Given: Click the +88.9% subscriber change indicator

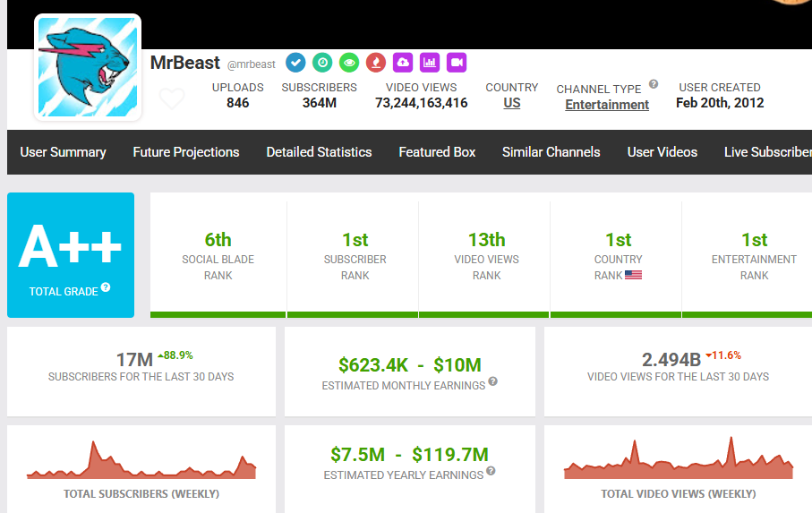Looking at the screenshot, I should [175, 355].
